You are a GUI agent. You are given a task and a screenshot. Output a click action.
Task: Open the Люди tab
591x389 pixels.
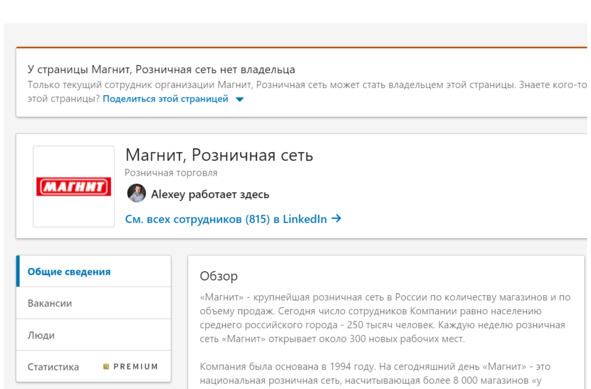pyautogui.click(x=93, y=335)
